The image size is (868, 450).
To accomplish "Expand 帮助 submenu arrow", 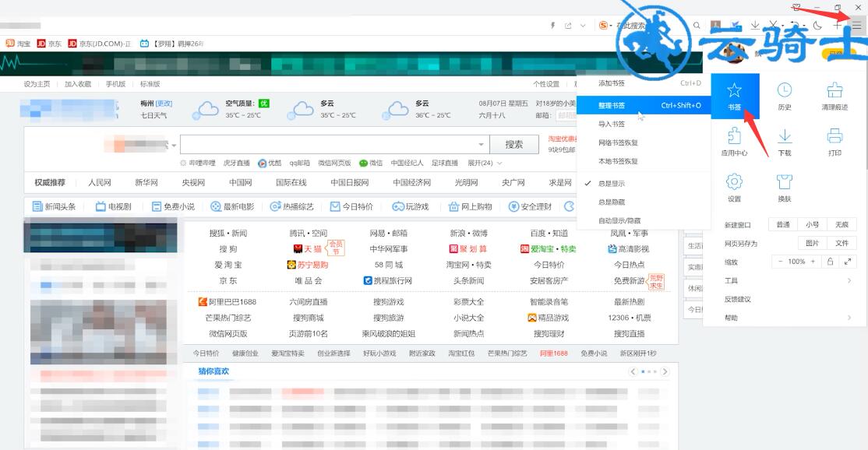I will [849, 318].
